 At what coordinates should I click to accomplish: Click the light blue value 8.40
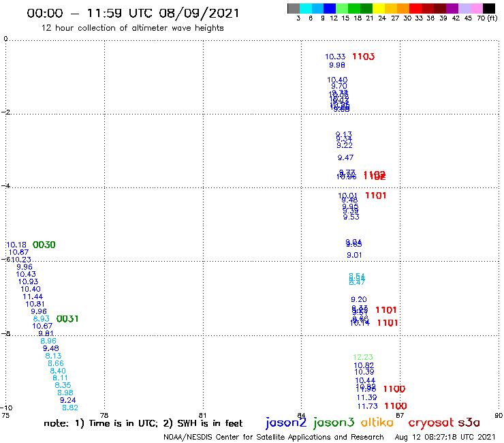[x=58, y=371]
